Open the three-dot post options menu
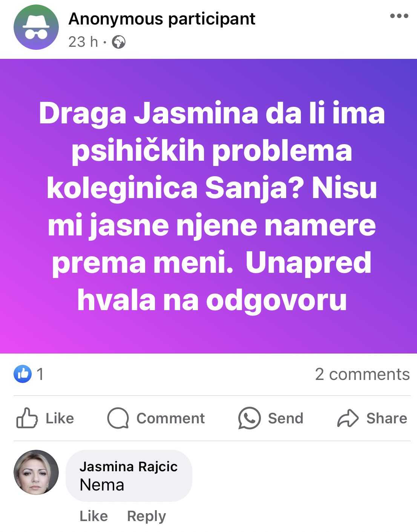 (399, 16)
